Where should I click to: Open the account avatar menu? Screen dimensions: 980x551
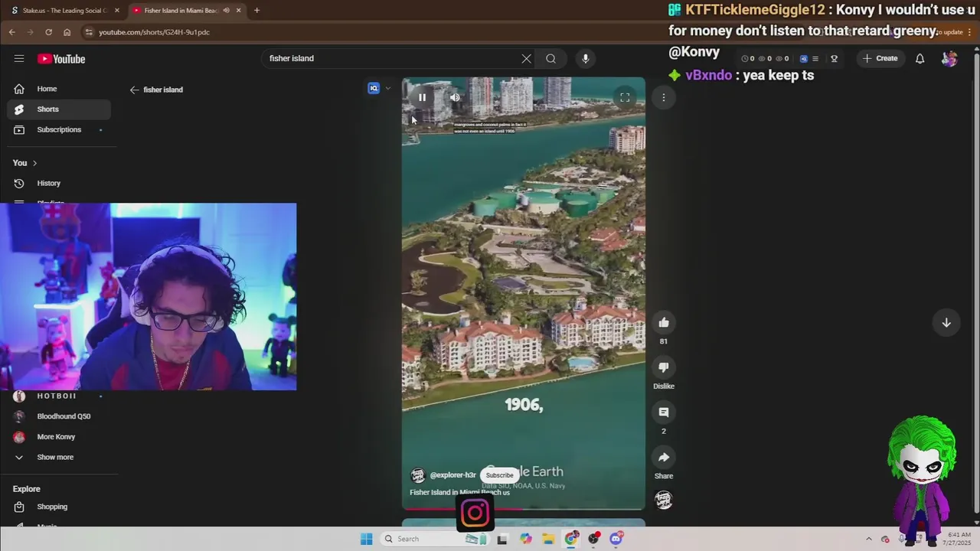[950, 58]
